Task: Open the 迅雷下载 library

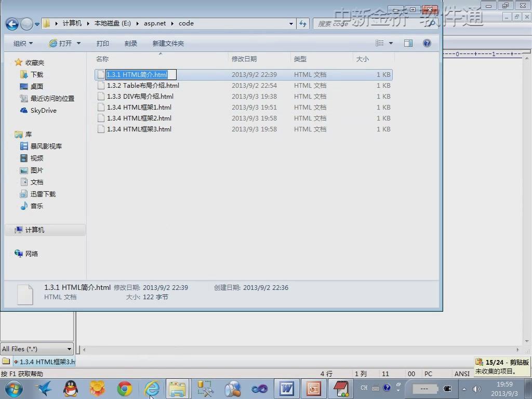Action: tap(43, 194)
